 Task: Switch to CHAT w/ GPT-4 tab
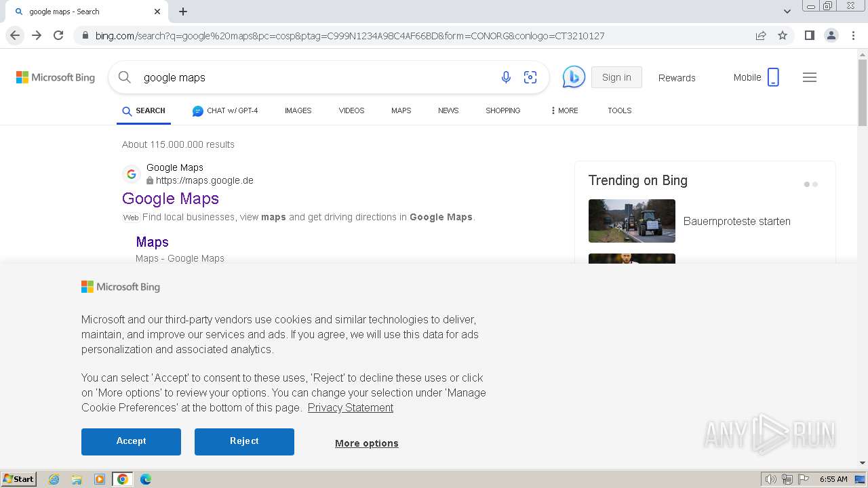tap(225, 110)
